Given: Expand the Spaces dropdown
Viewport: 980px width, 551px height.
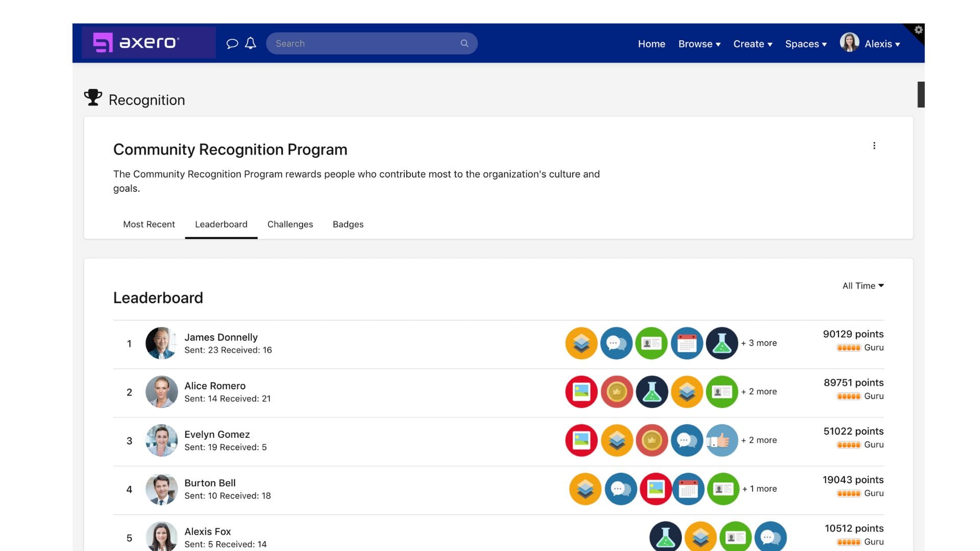Looking at the screenshot, I should coord(805,44).
